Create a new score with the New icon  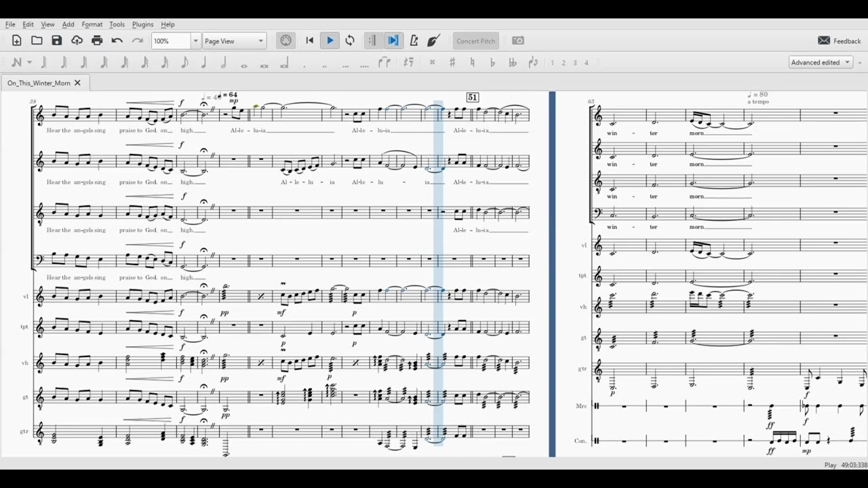(x=17, y=41)
